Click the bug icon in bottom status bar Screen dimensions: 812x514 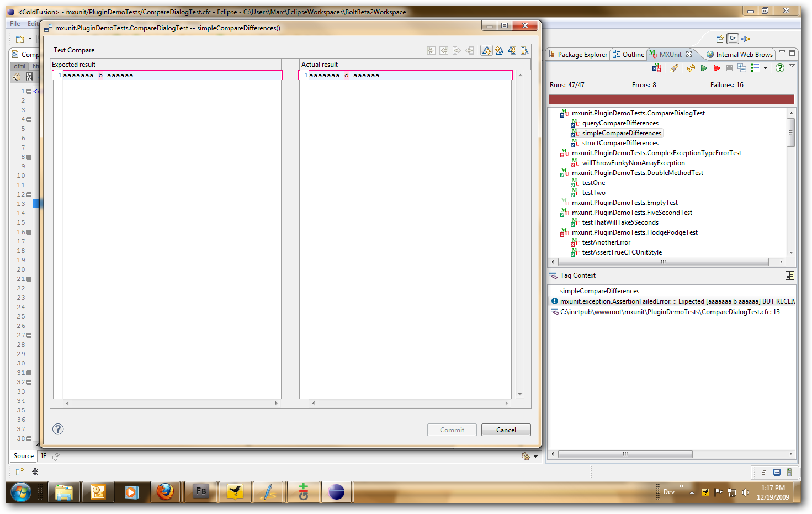coord(35,471)
